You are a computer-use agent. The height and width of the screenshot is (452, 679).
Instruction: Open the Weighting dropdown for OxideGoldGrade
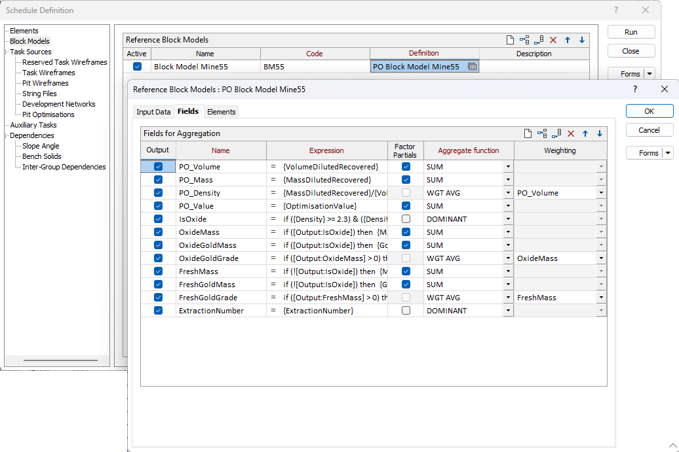point(600,258)
